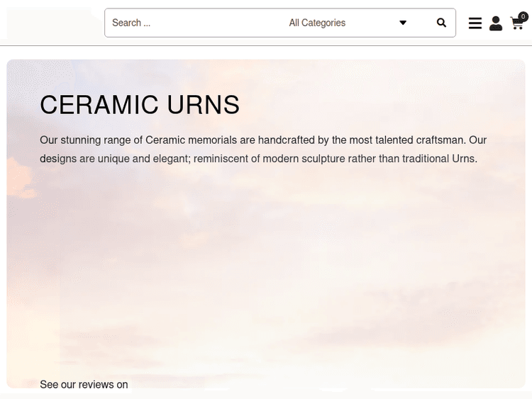This screenshot has height=399, width=532.
Task: Open the user account icon
Action: (496, 23)
